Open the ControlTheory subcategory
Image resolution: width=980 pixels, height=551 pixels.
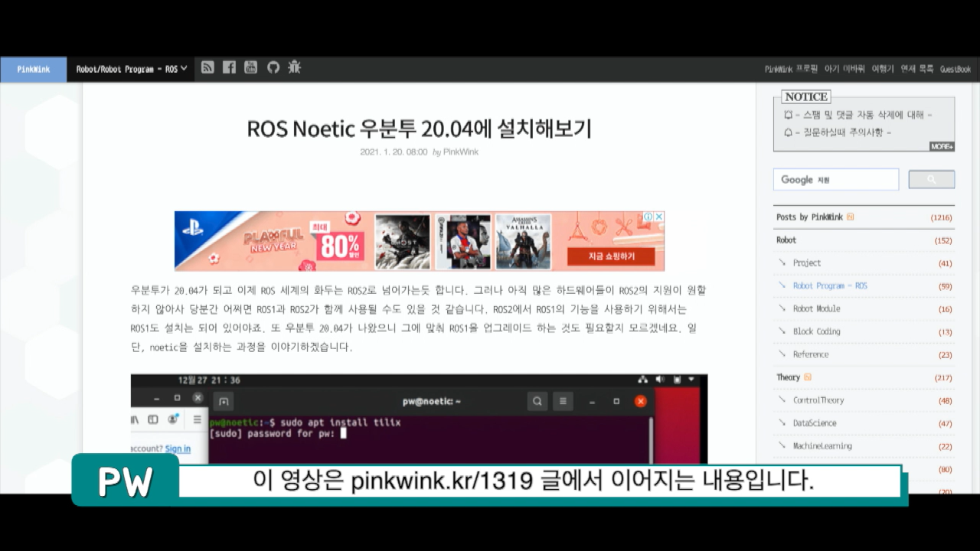[x=818, y=400]
